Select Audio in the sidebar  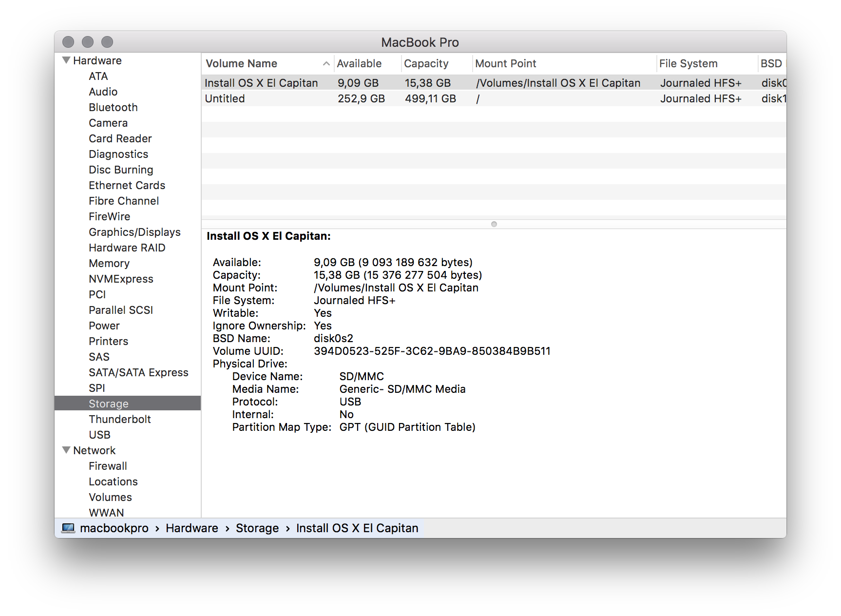(103, 92)
